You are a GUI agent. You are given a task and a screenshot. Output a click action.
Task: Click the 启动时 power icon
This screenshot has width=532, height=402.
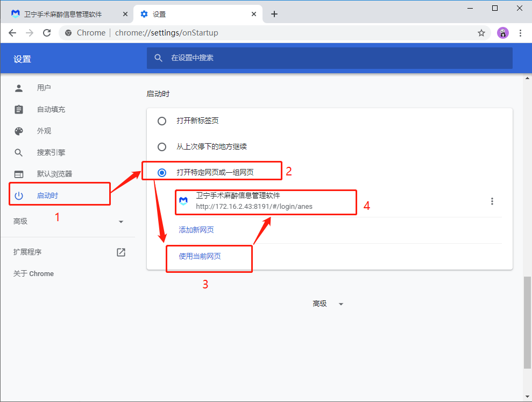click(19, 196)
